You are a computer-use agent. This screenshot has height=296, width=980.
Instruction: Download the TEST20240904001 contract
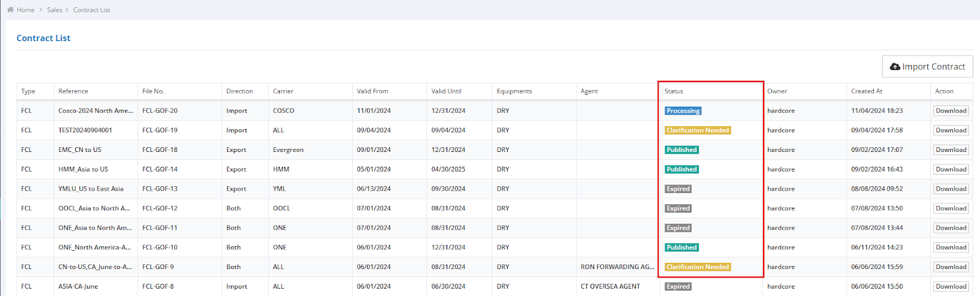point(951,131)
